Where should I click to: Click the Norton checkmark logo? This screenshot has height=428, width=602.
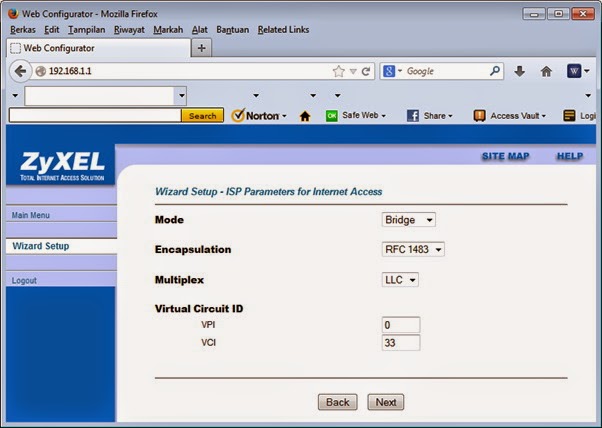(x=238, y=115)
